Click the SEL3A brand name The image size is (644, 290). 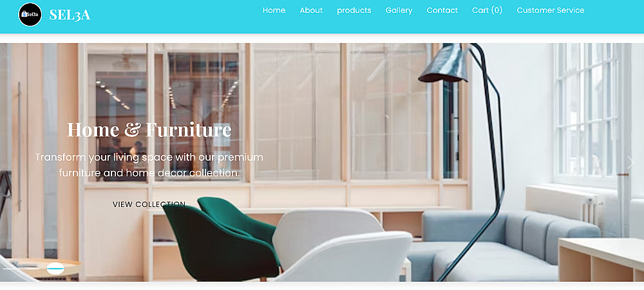70,15
